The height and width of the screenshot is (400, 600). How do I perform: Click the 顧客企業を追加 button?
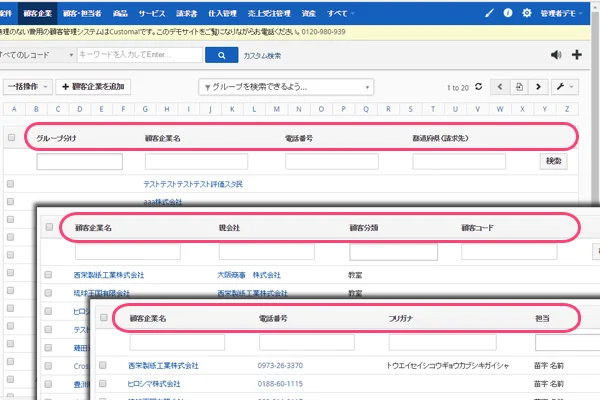pos(95,87)
